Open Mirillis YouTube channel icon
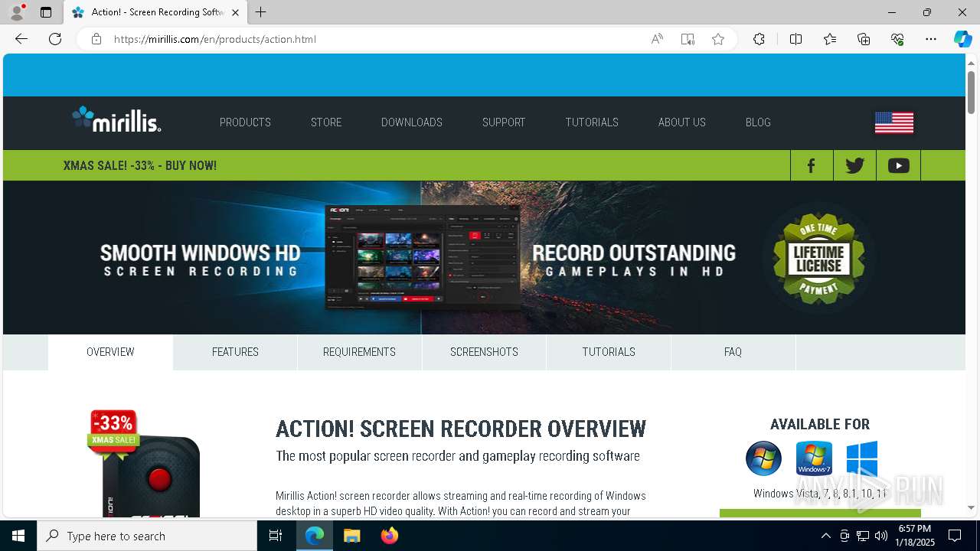980x551 pixels. (x=898, y=165)
